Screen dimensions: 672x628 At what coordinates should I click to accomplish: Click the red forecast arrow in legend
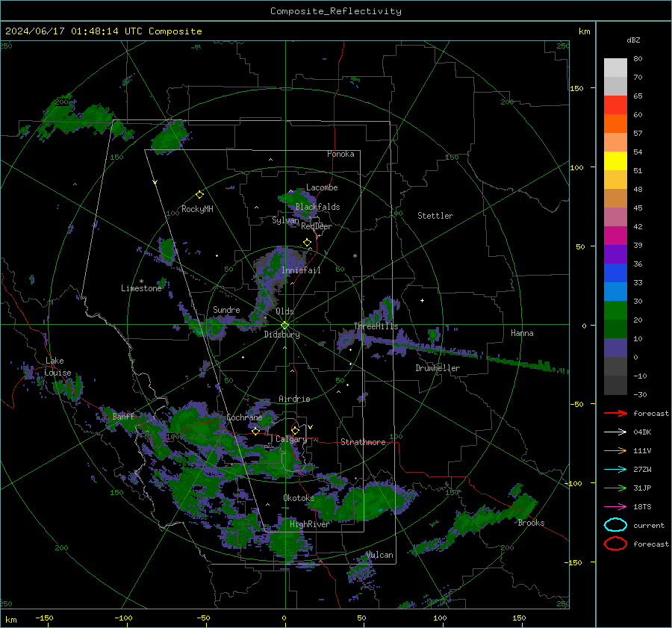(615, 413)
